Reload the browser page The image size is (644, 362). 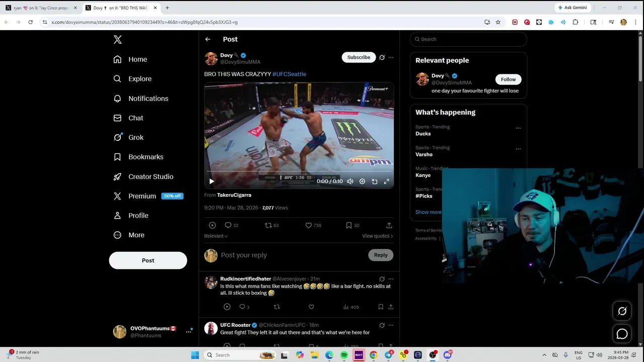point(30,22)
